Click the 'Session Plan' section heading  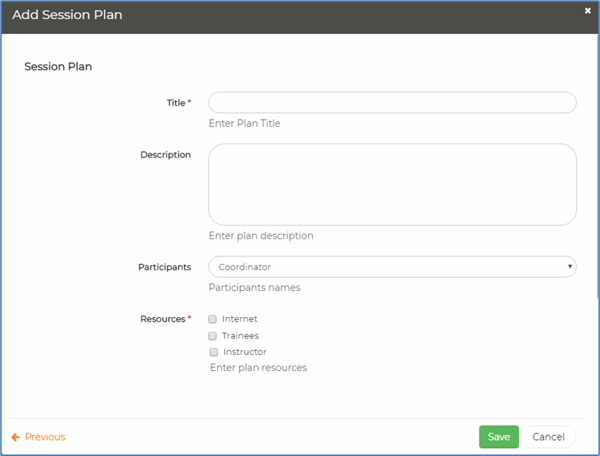[58, 67]
